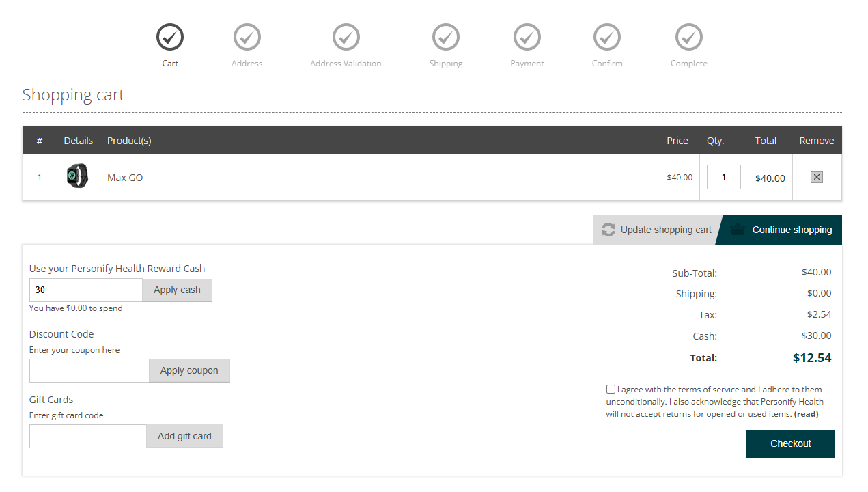Focus the quantity input field

tap(723, 178)
